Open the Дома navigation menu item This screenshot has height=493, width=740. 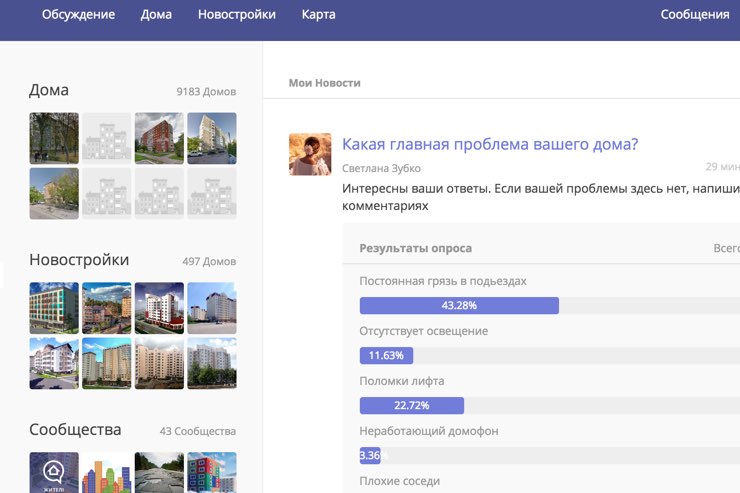pyautogui.click(x=156, y=15)
